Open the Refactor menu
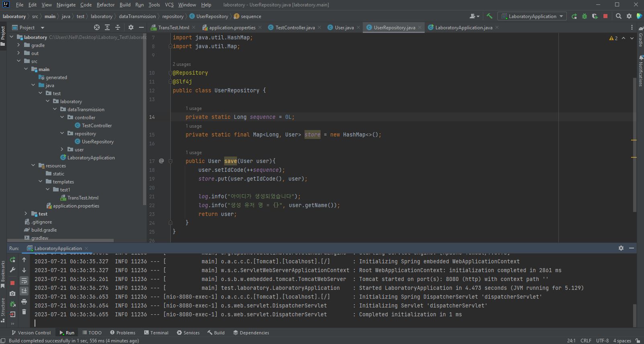 106,5
